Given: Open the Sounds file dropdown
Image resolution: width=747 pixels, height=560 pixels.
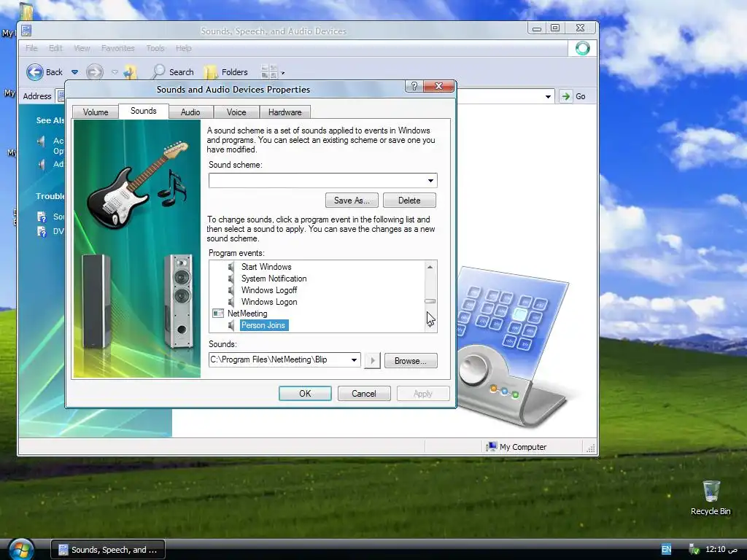Looking at the screenshot, I should (354, 360).
